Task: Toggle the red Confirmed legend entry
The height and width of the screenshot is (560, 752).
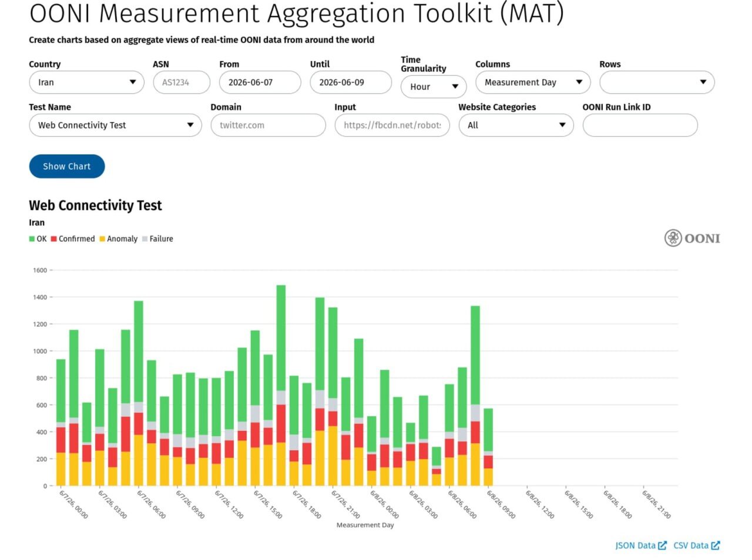Action: coord(73,239)
